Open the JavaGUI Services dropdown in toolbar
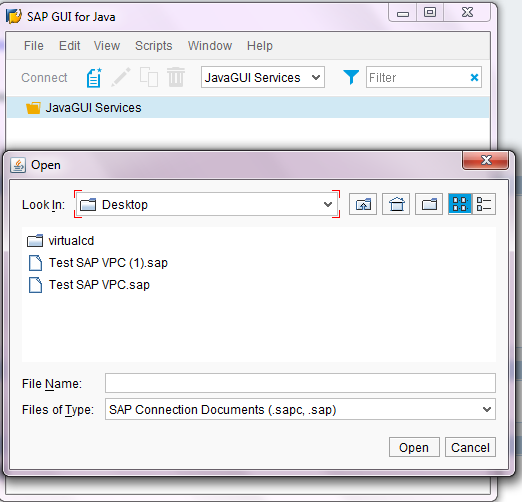 (x=316, y=78)
